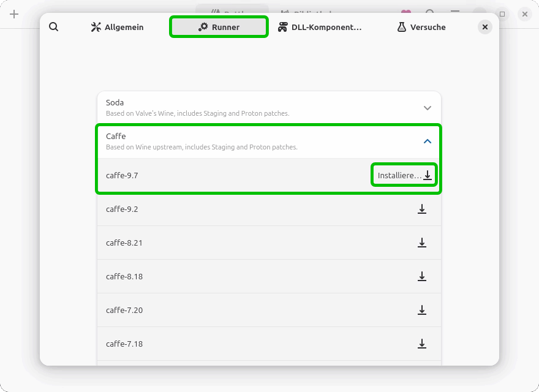Switch to the Allgemein tab
The height and width of the screenshot is (392, 539).
tap(117, 27)
